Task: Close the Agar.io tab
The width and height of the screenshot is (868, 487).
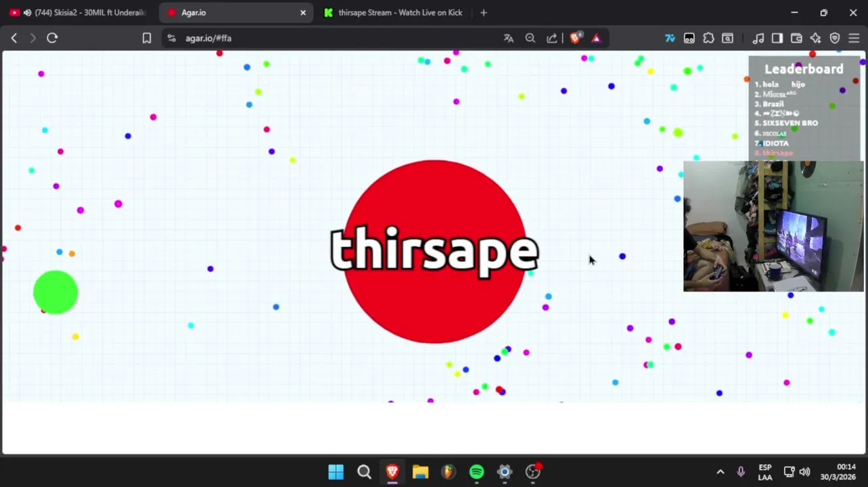Action: click(x=303, y=13)
